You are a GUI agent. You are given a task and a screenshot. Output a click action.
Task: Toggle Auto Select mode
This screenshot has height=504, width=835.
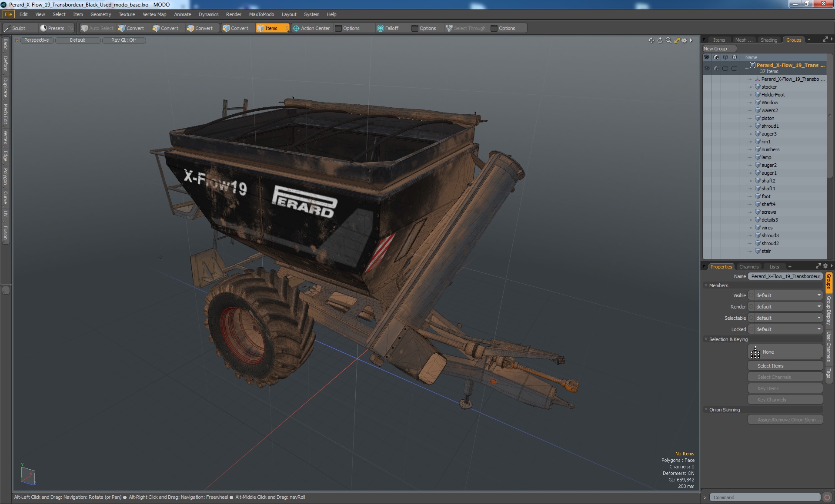[x=97, y=28]
